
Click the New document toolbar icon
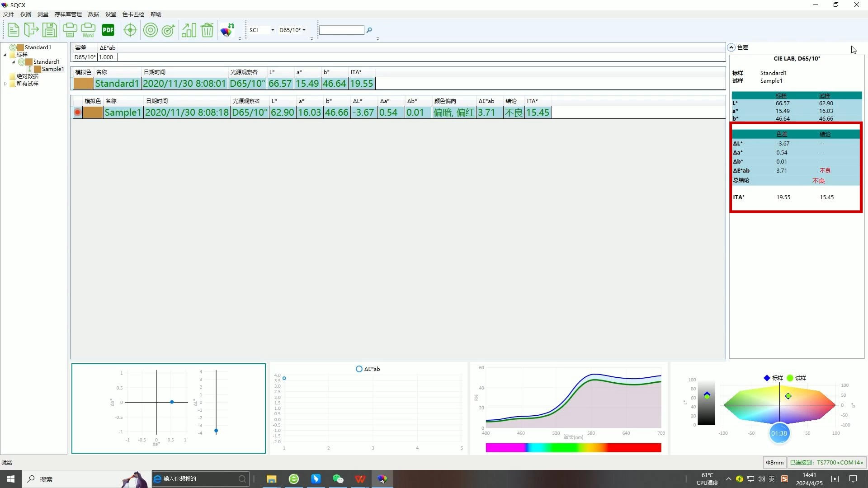14,30
